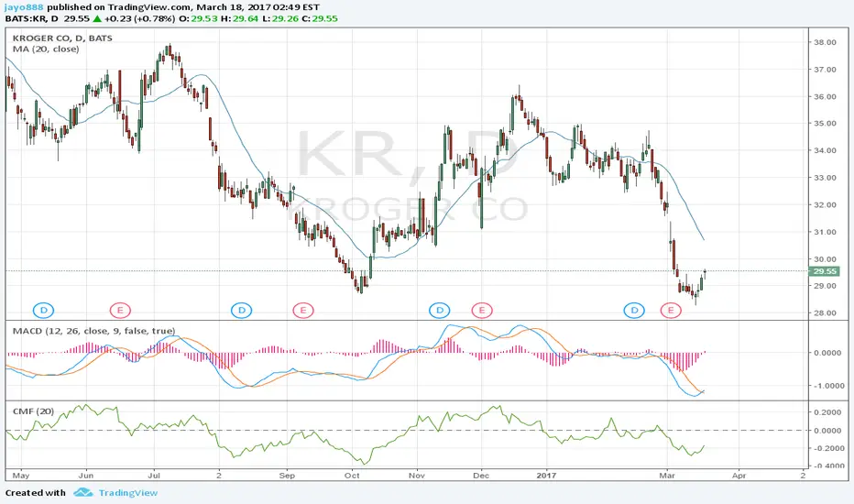Image resolution: width=854 pixels, height=504 pixels.
Task: Click the green 29.55 current price tag
Action: 825,271
